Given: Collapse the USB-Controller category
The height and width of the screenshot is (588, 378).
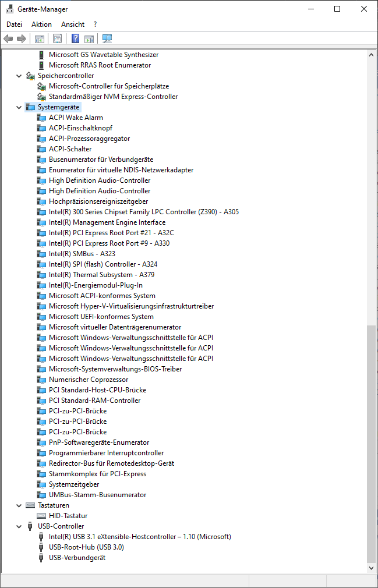Looking at the screenshot, I should tap(19, 526).
